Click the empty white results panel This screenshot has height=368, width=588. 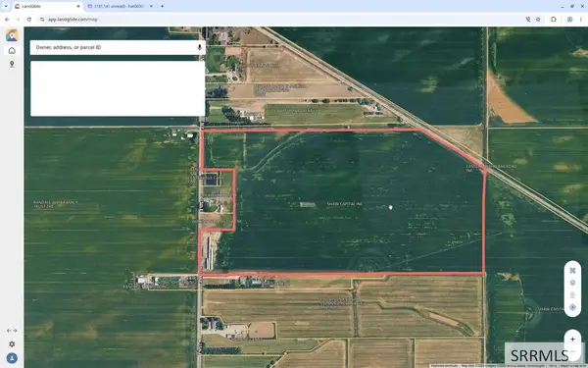pyautogui.click(x=118, y=88)
